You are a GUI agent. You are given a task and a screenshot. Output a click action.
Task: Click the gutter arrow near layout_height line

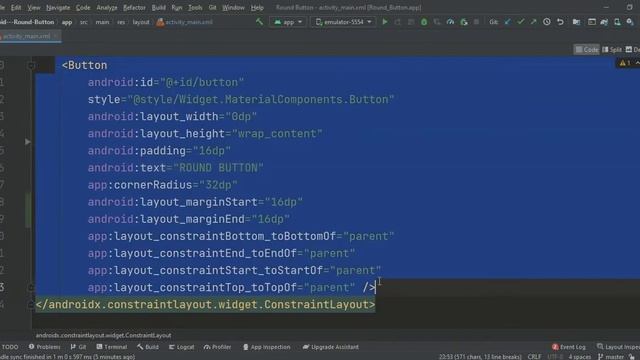point(27,142)
